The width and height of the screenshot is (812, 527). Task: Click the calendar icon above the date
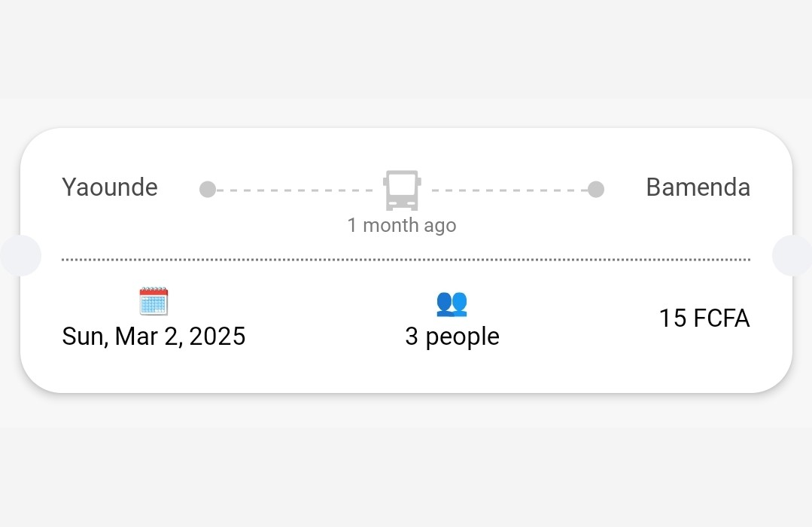tap(154, 301)
